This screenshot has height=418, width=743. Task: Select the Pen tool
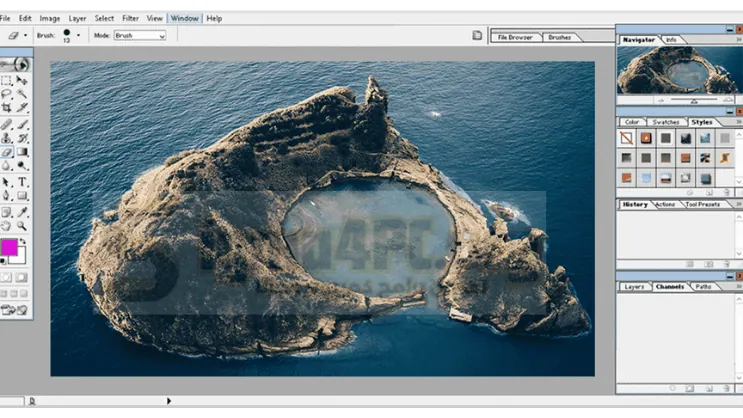point(6,196)
